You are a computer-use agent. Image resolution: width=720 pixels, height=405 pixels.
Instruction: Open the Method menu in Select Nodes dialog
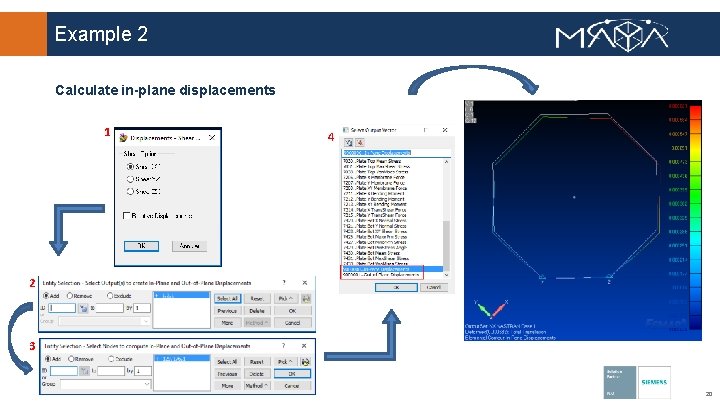[x=257, y=386]
